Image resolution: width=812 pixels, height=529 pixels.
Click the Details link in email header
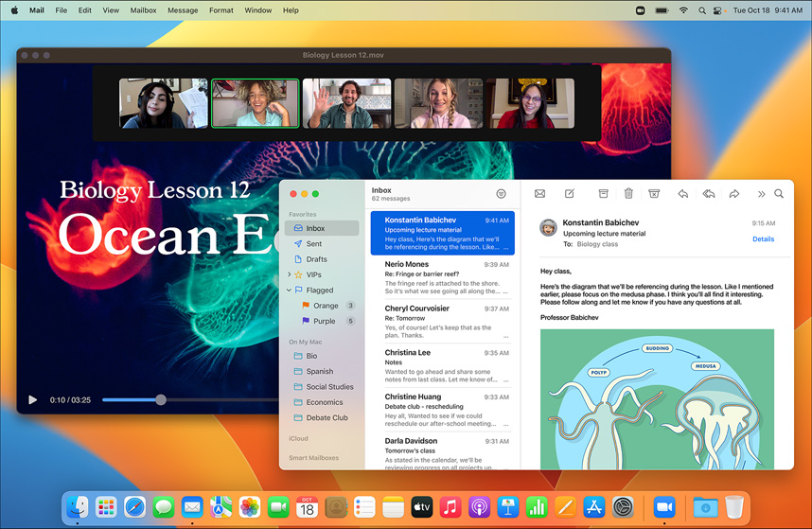point(763,239)
